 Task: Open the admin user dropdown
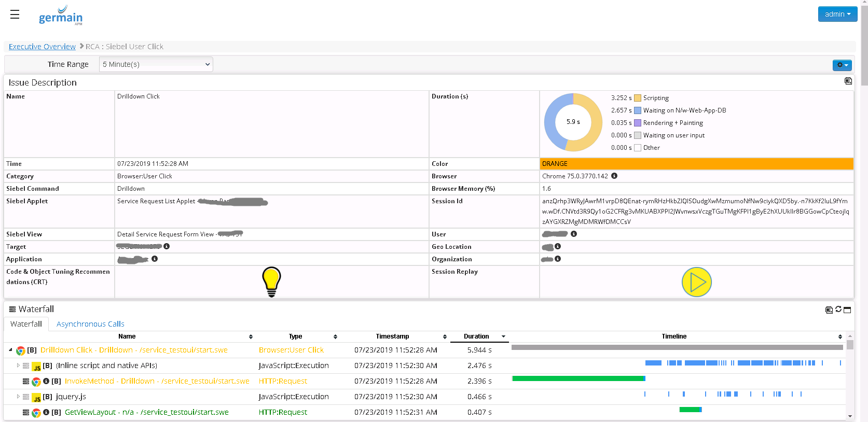[837, 14]
